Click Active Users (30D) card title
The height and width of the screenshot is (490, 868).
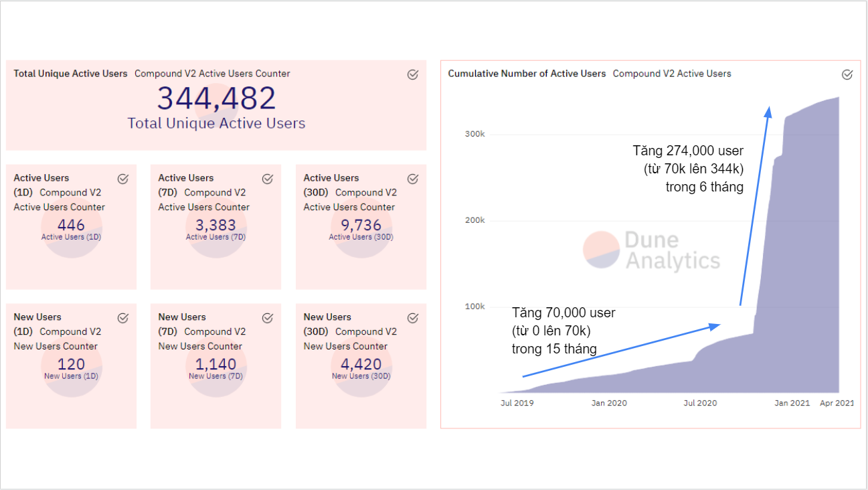coord(331,185)
